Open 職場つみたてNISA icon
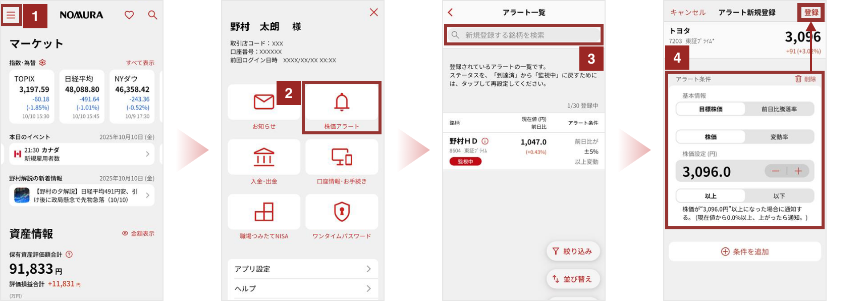 tap(264, 212)
